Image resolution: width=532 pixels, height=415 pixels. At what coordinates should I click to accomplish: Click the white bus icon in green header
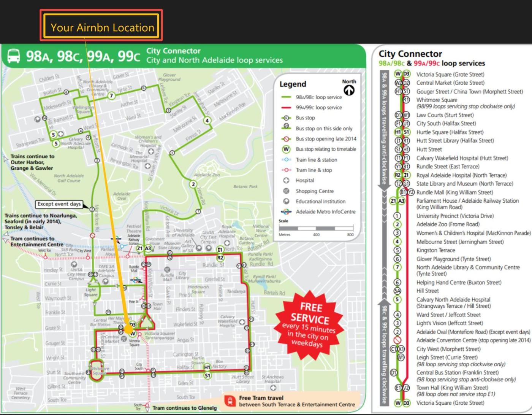14,56
